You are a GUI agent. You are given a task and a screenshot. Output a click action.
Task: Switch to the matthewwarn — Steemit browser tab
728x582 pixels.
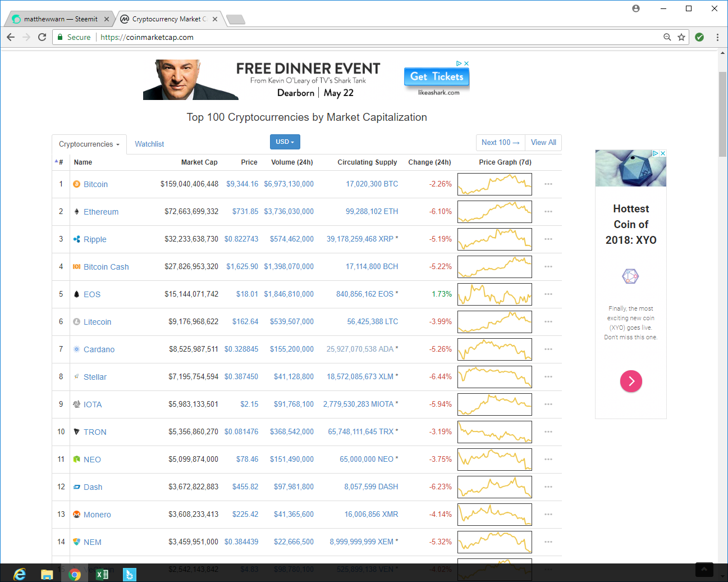pyautogui.click(x=60, y=19)
